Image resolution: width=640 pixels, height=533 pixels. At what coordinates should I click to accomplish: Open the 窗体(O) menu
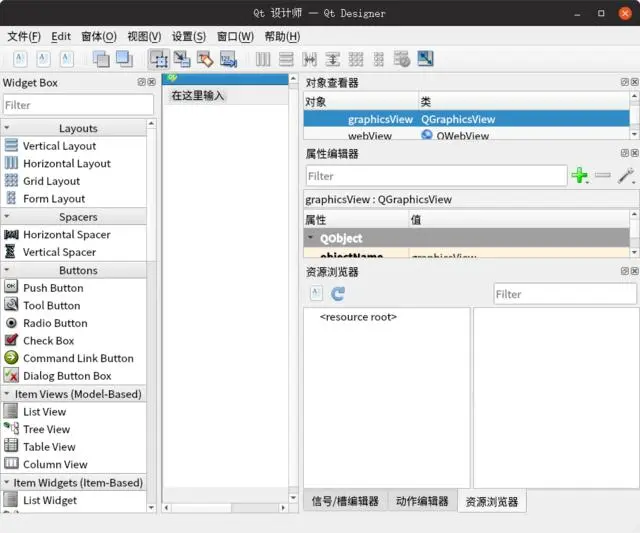coord(99,37)
